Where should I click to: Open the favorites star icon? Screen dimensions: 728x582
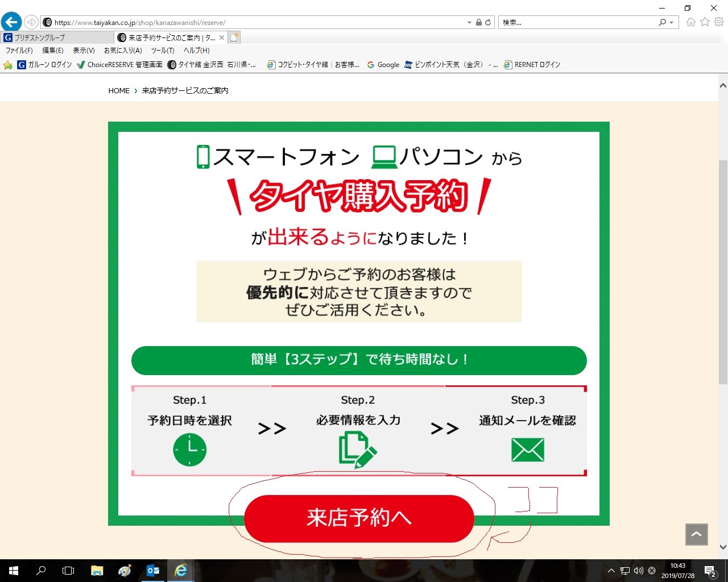click(705, 22)
